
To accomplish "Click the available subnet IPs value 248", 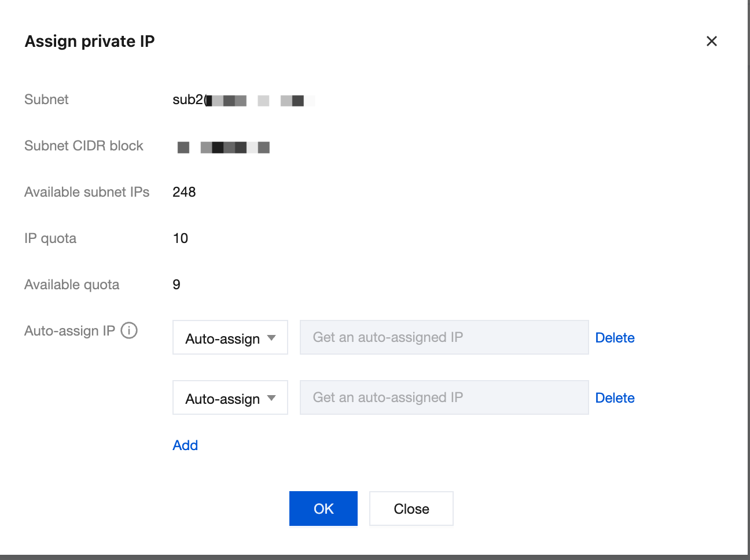I will click(x=184, y=192).
